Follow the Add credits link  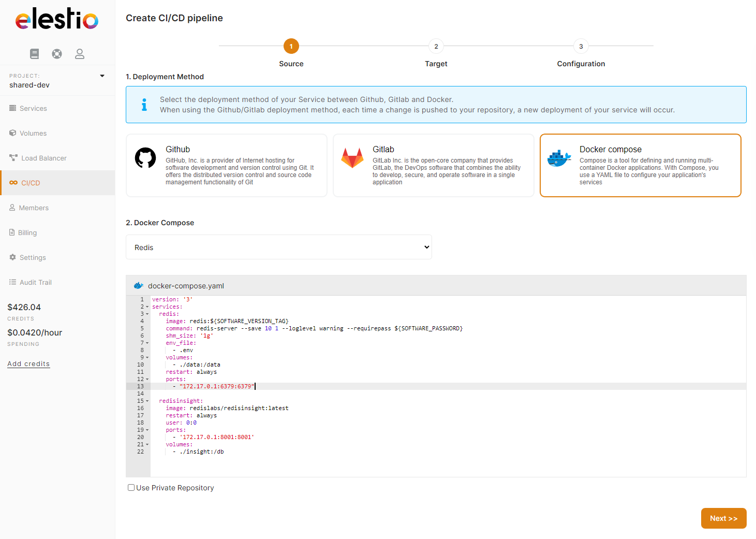click(28, 364)
